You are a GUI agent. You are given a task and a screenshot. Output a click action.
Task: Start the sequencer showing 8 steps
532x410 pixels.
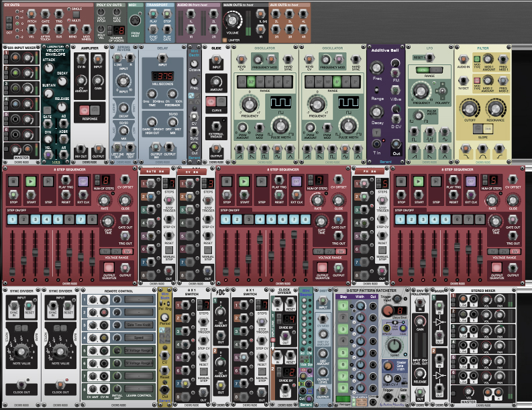pyautogui.click(x=31, y=182)
